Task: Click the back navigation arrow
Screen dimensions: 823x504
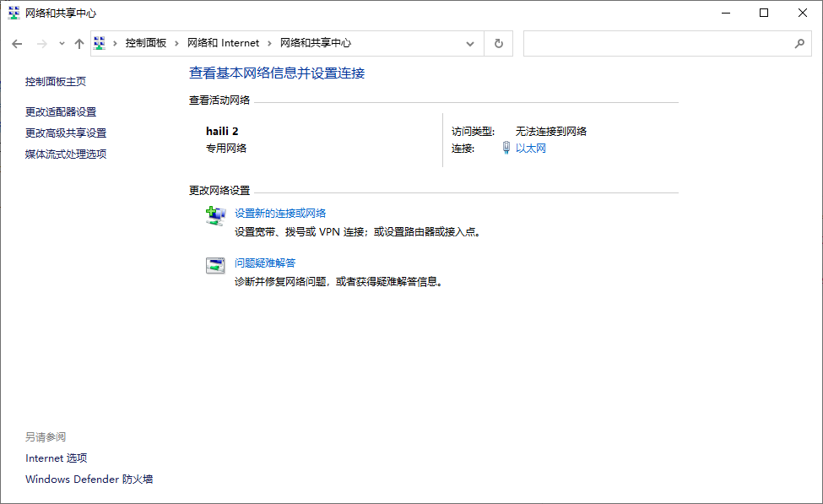Action: (17, 44)
